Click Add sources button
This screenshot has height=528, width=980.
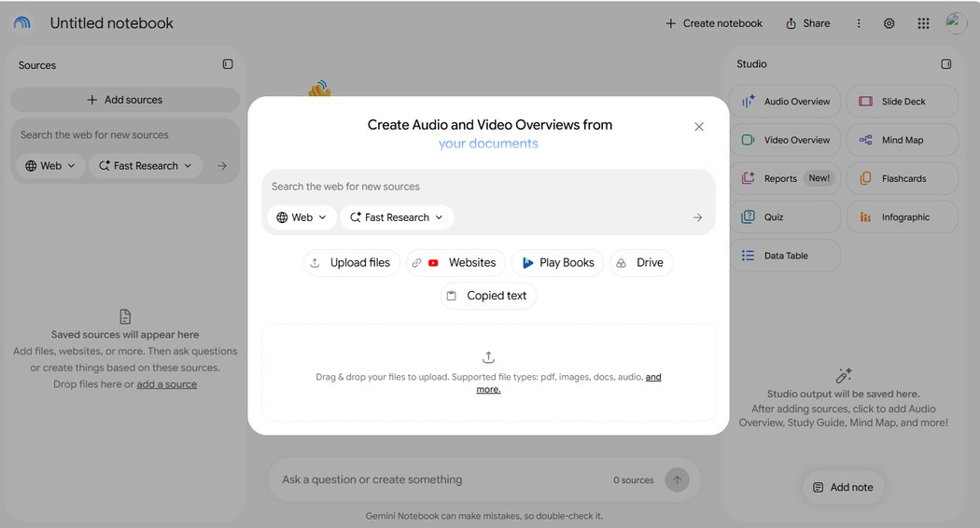pyautogui.click(x=125, y=100)
